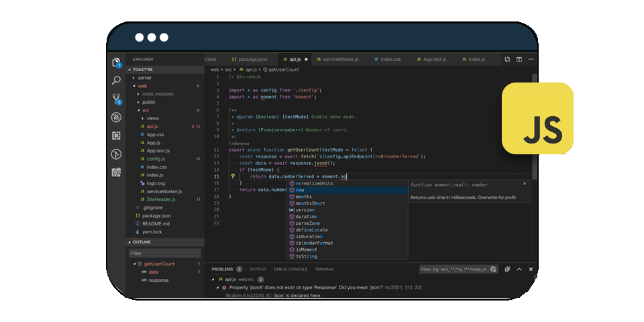Viewport: 644px width, 322px height.
Task: Choose 'now' in the suggestion list
Action: pyautogui.click(x=347, y=190)
